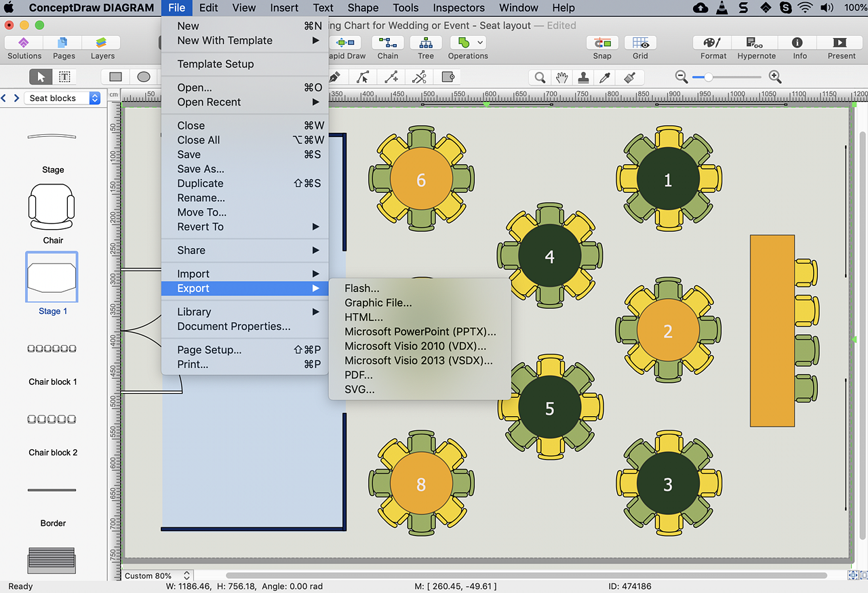
Task: Open the Layers panel
Action: pos(102,47)
